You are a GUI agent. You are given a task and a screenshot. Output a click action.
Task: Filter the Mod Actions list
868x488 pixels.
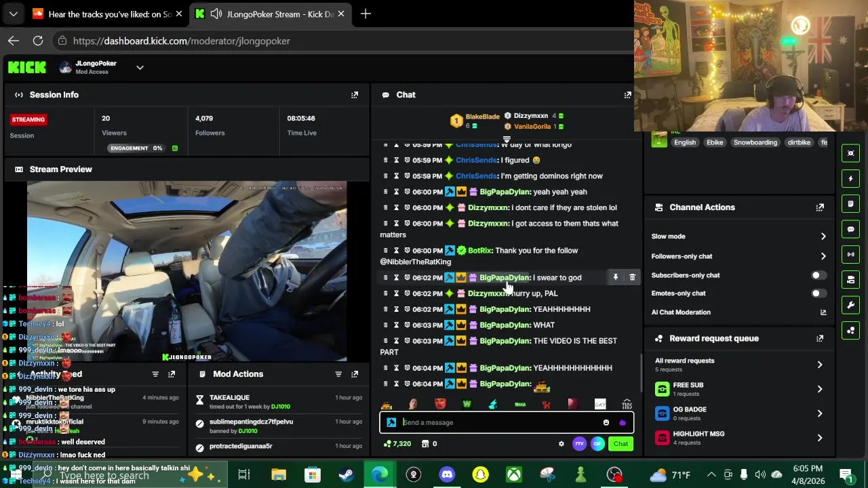(338, 374)
